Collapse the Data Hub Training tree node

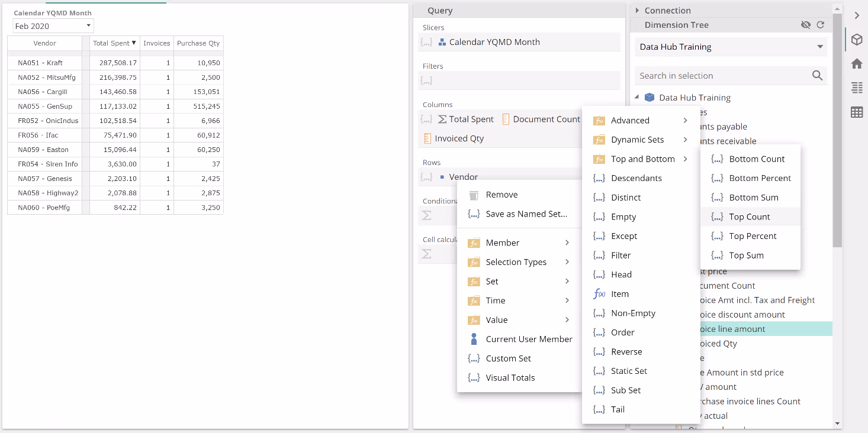point(637,98)
